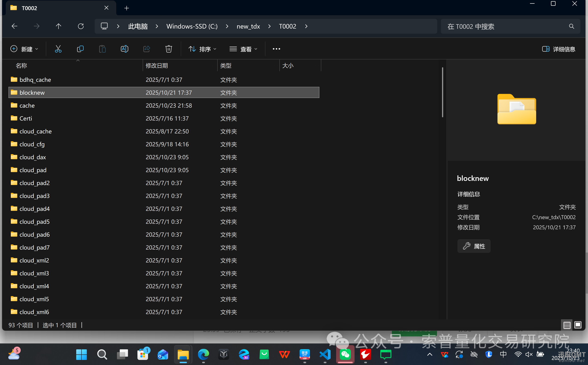Add a new tab with plus

pos(127,8)
